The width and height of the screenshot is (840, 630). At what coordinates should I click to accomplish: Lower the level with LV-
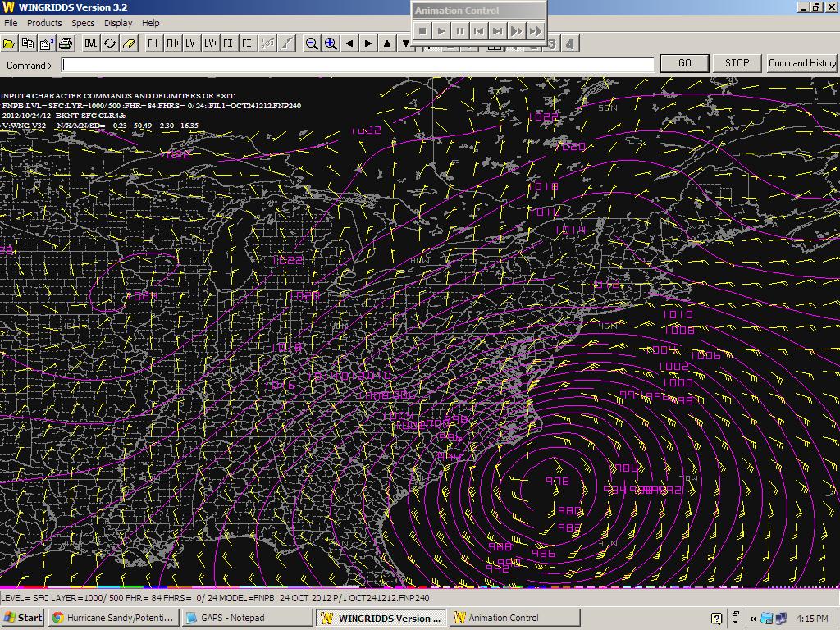[191, 43]
